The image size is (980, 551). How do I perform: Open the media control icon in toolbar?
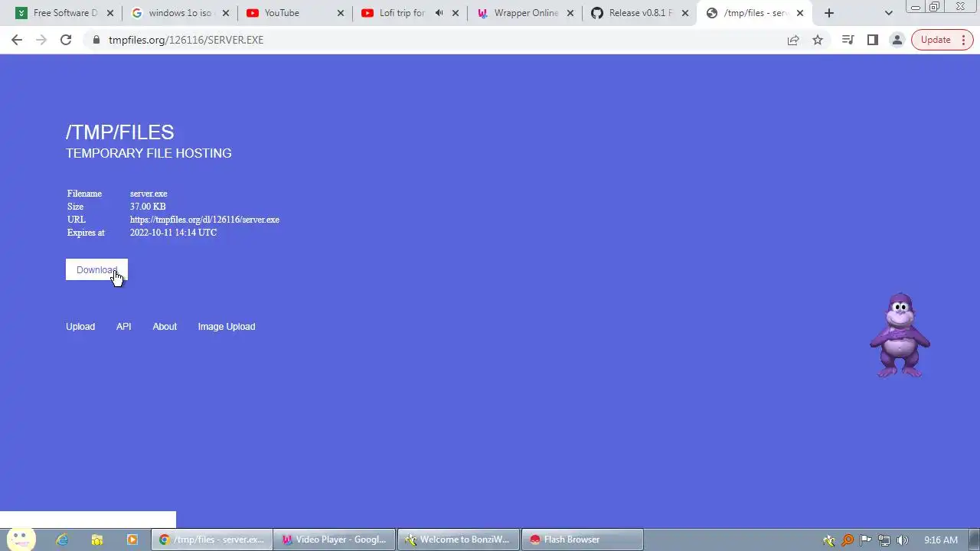848,40
